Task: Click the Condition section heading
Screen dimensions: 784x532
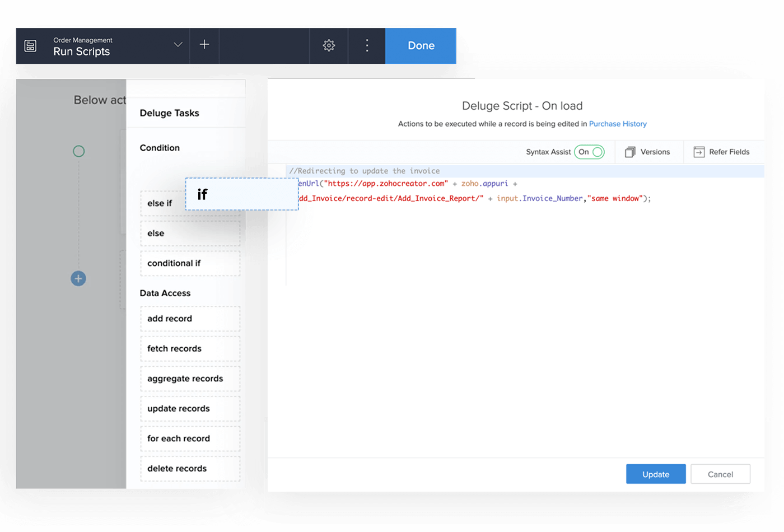Action: (160, 148)
